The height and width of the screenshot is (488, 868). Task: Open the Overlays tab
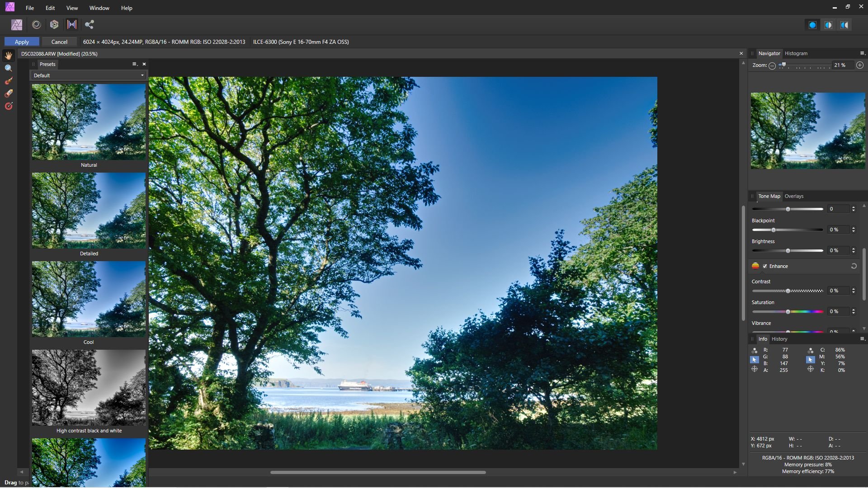point(794,196)
